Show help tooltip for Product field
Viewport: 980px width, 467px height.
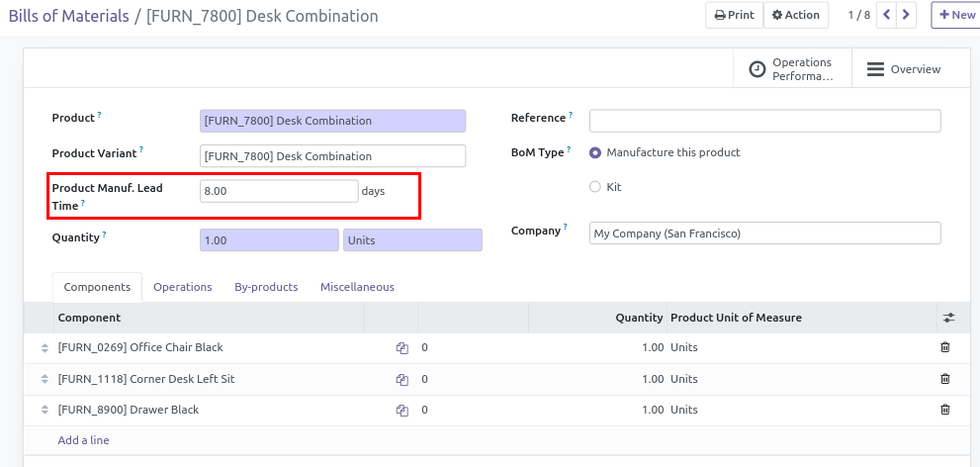(99, 115)
